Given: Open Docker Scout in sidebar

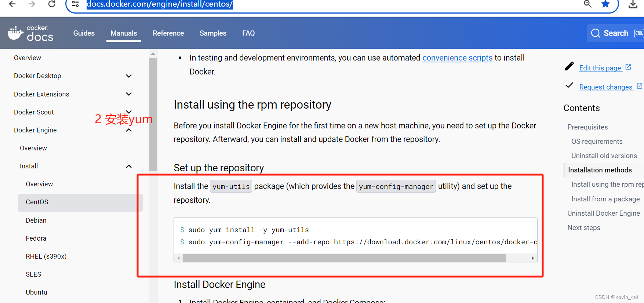Looking at the screenshot, I should pyautogui.click(x=34, y=112).
